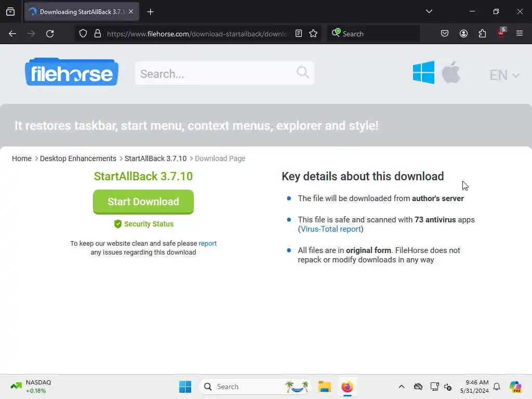Open Firefox account icon
This screenshot has width=532, height=399.
point(463,34)
